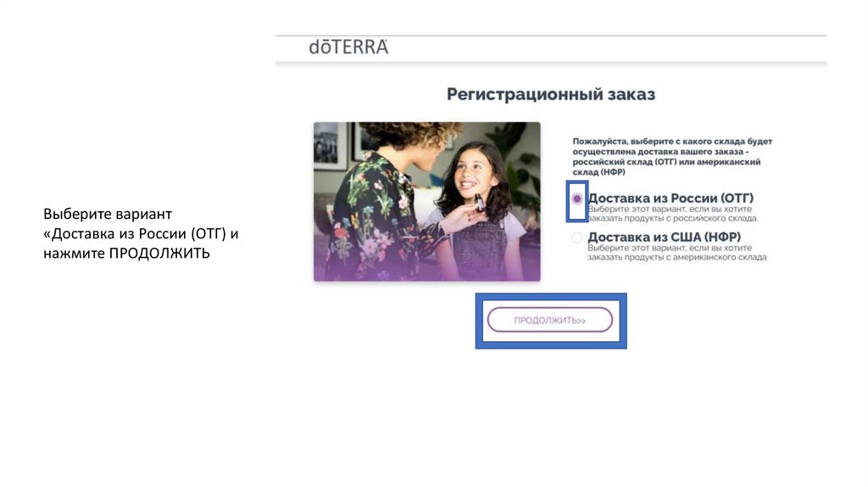Click text about ordering from российского склада
Viewport: 868px width, 487px height.
tap(672, 213)
